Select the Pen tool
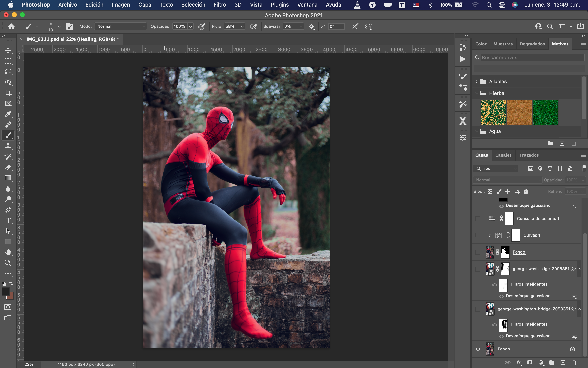Image resolution: width=588 pixels, height=368 pixels. click(8, 210)
